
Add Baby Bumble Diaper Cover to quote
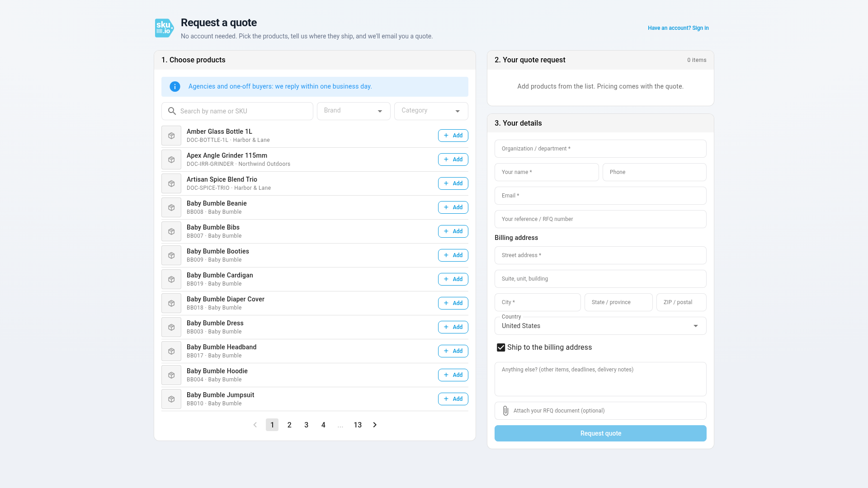pos(453,303)
